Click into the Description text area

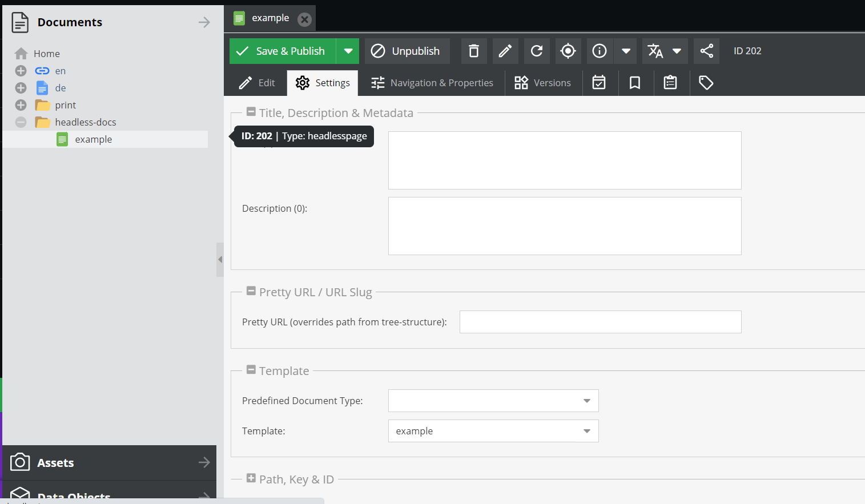565,226
